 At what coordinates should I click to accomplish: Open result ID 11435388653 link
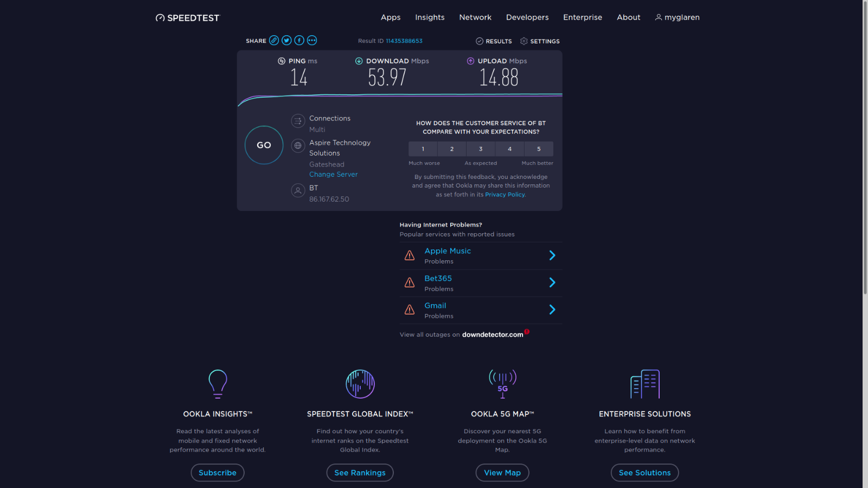pos(404,41)
